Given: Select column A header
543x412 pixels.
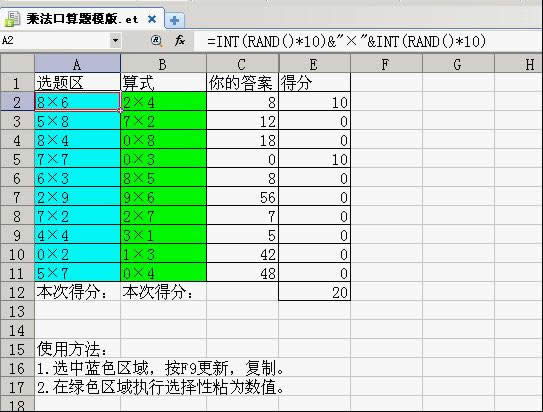Looking at the screenshot, I should [77, 64].
